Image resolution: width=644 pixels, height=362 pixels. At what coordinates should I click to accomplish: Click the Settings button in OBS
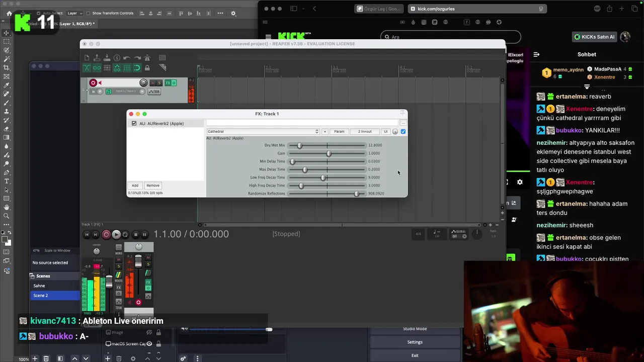point(415,342)
